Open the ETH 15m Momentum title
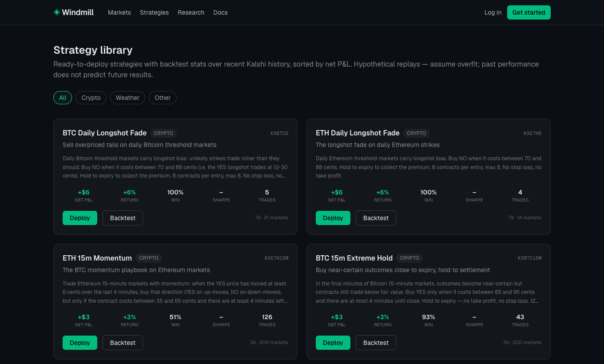The width and height of the screenshot is (604, 364). (x=97, y=258)
